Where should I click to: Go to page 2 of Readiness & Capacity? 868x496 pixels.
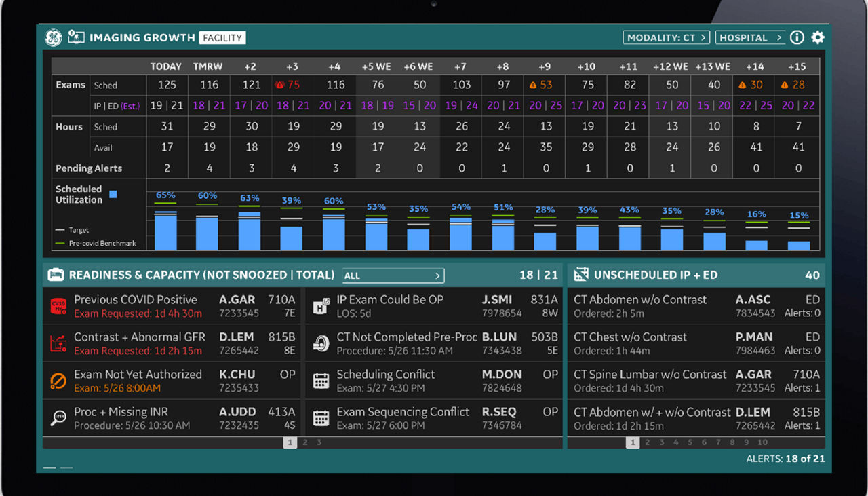point(305,442)
